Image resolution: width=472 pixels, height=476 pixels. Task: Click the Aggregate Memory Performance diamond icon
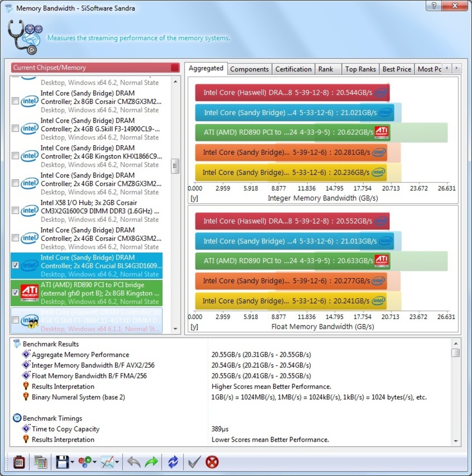click(x=26, y=354)
